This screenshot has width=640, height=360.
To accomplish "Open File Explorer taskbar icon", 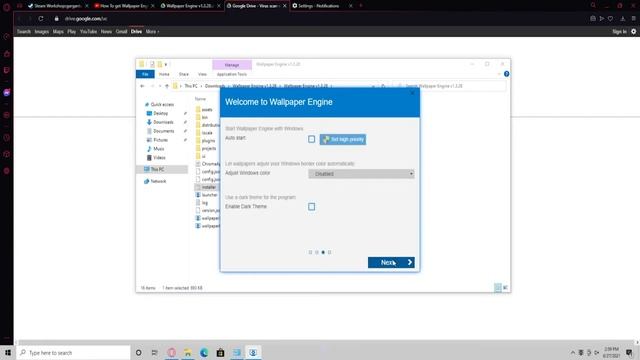I will 188,352.
